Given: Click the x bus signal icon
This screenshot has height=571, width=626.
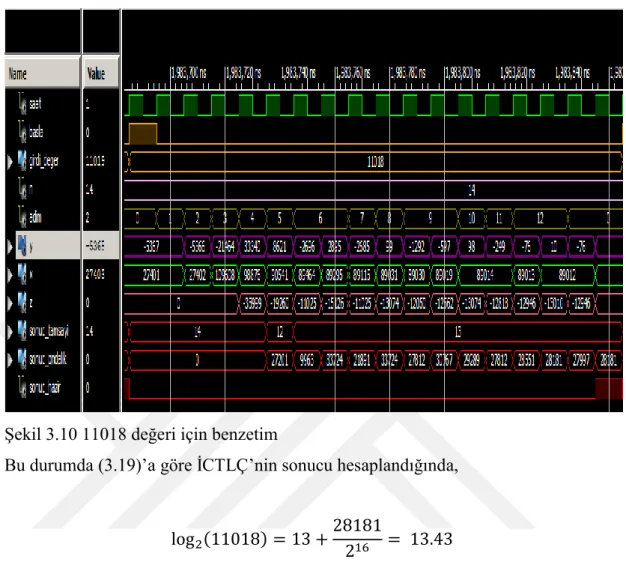Looking at the screenshot, I should [x=22, y=274].
